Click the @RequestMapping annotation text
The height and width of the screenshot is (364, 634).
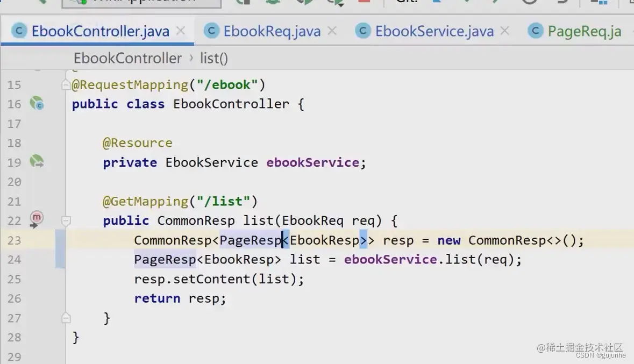coord(130,85)
